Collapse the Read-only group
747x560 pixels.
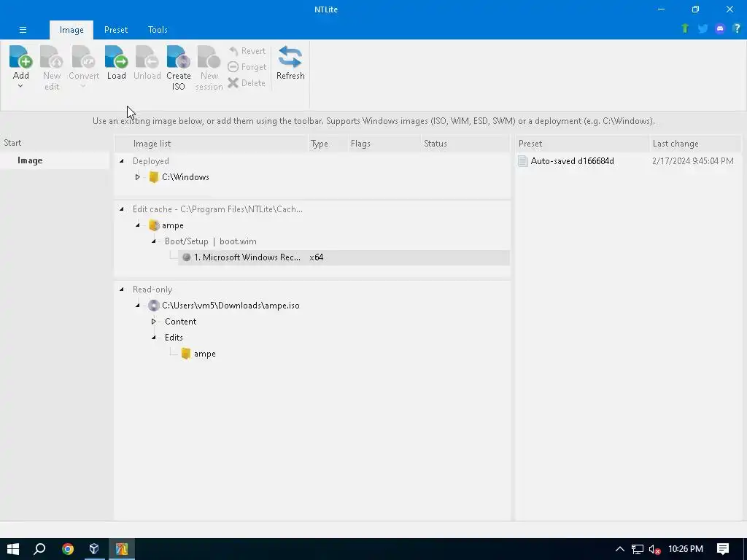122,289
